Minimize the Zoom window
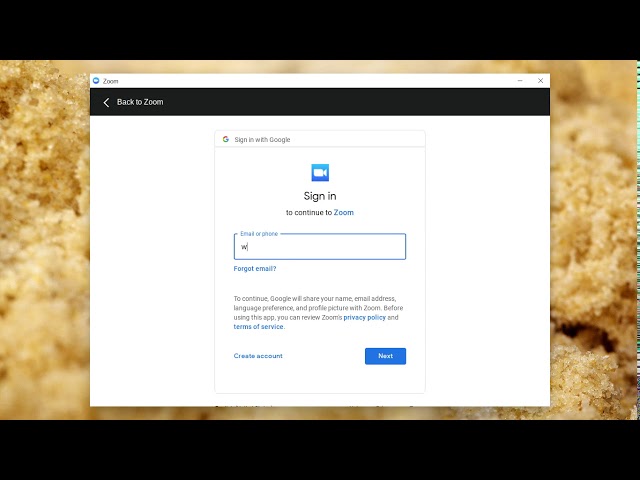Viewport: 640px width, 480px height. pos(520,81)
